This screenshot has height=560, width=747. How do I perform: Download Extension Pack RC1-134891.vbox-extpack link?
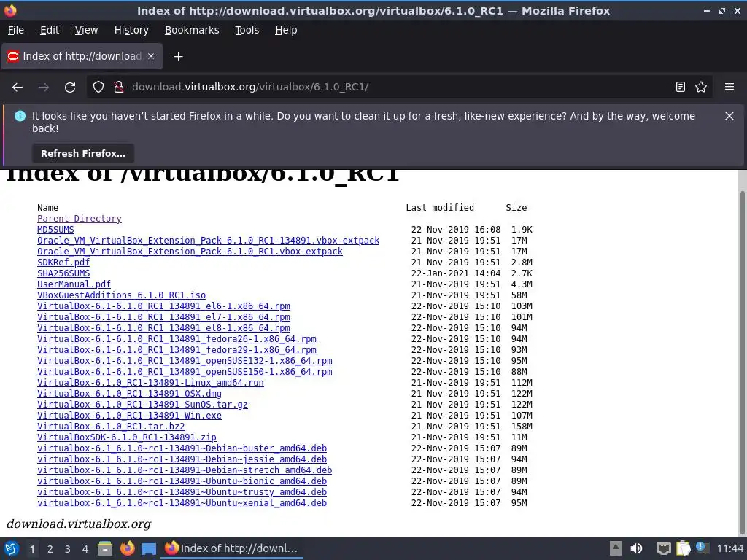208,241
